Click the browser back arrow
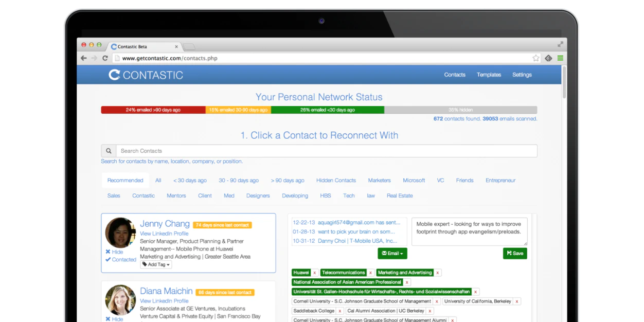Viewport: 644px width, 322px height. 84,58
